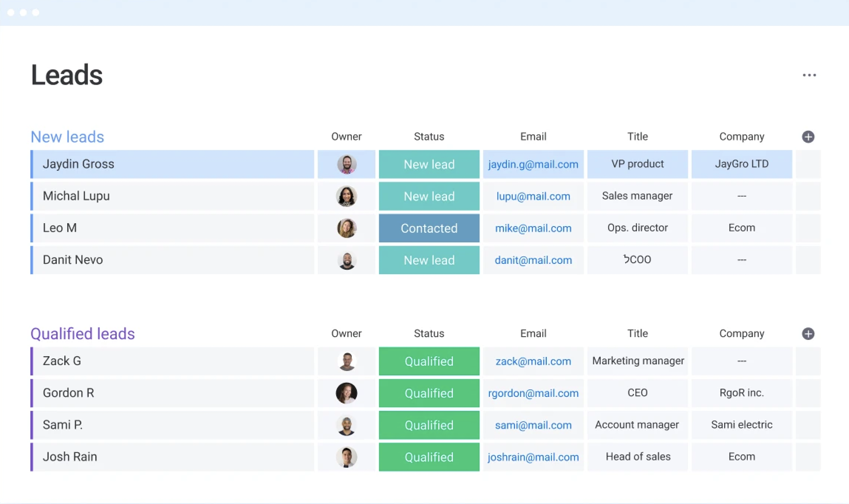Open the email zack@mail.com
Viewport: 849px width, 504px height.
coord(533,361)
